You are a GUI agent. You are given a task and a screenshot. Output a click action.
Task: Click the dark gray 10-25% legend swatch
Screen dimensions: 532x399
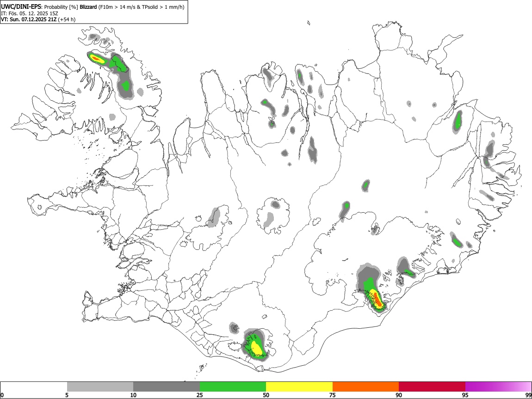pos(167,387)
